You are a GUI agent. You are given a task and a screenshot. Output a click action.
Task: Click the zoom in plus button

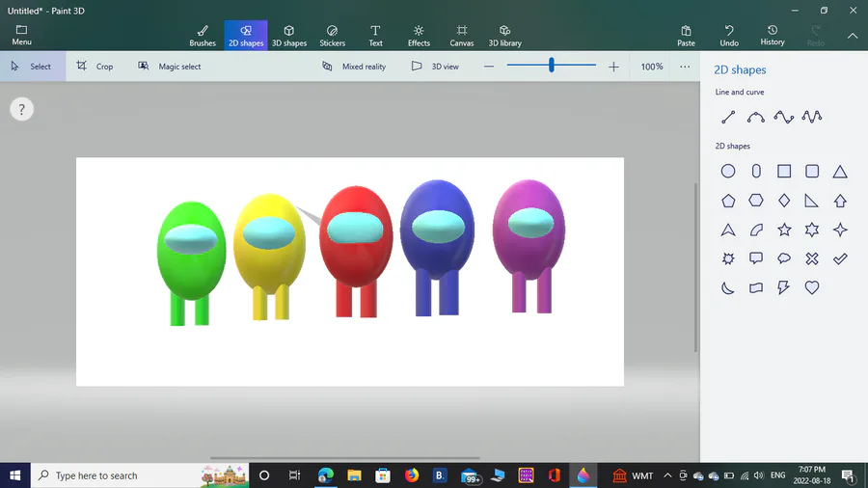point(613,67)
